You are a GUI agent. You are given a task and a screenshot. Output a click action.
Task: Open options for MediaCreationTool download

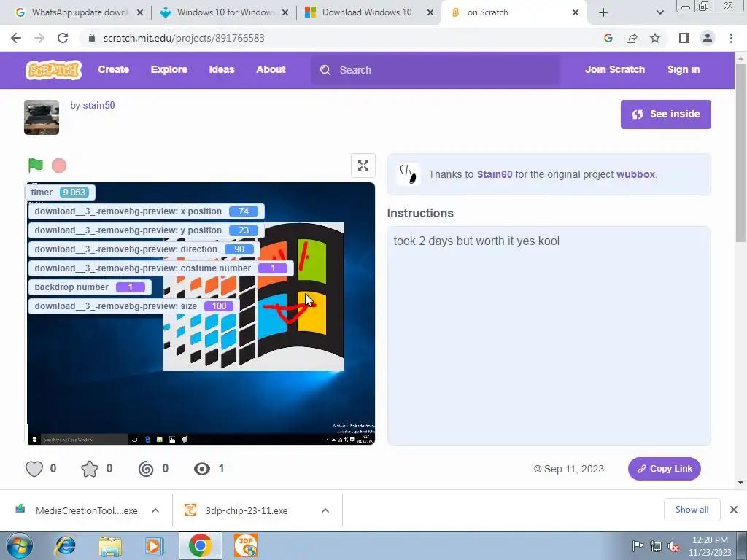(155, 510)
